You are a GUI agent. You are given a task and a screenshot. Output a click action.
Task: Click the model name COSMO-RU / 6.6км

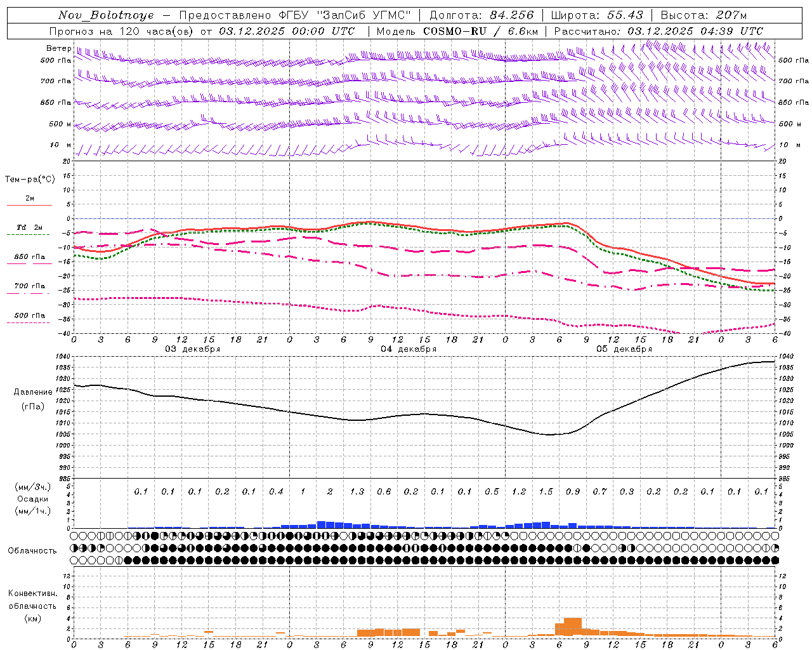(480, 31)
